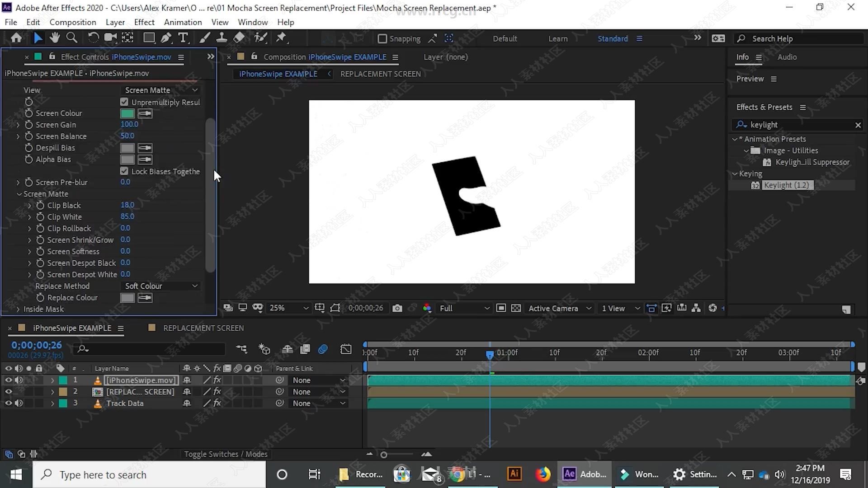The height and width of the screenshot is (488, 868).
Task: Toggle visibility of iPhoneSwipe.mov layer
Action: click(8, 380)
